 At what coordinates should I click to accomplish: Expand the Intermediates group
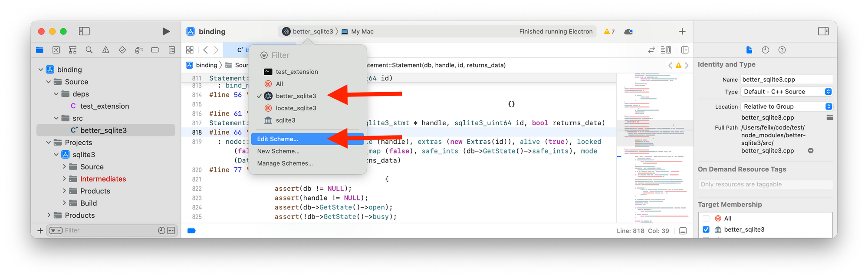[x=64, y=179]
